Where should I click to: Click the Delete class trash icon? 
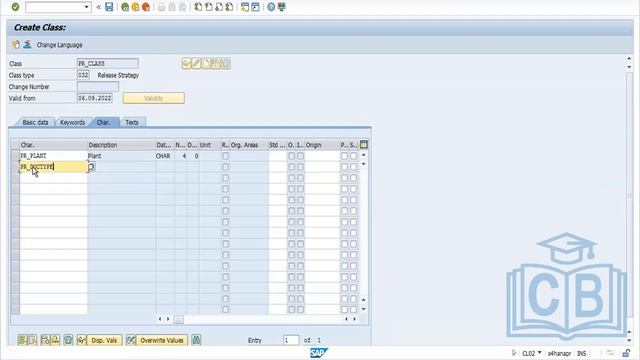(226, 63)
